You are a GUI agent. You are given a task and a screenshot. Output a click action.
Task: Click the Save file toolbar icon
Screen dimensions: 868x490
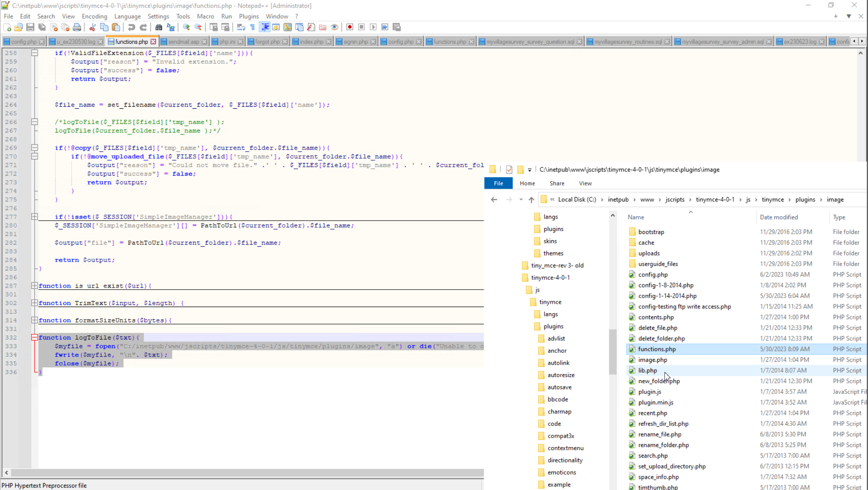point(30,27)
